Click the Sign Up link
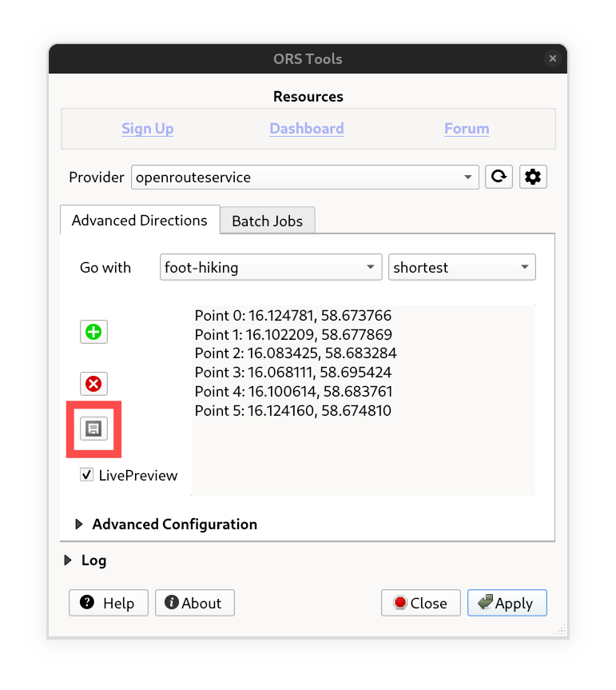 pyautogui.click(x=148, y=129)
